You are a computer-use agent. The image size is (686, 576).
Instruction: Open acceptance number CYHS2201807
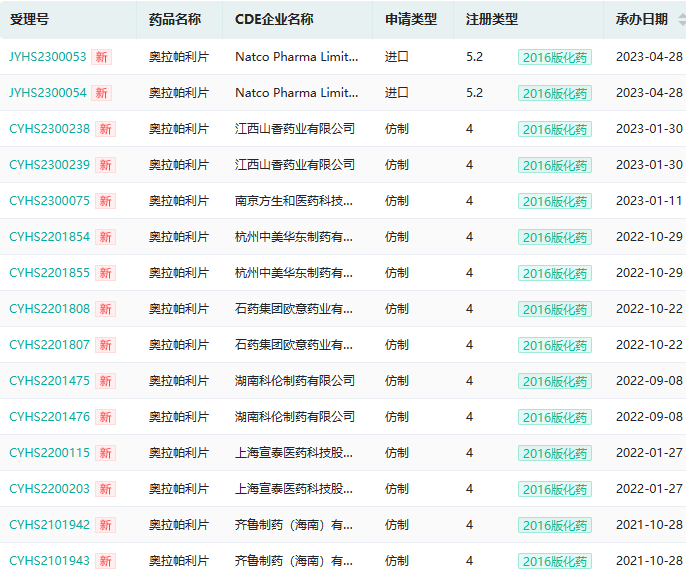[x=49, y=345]
